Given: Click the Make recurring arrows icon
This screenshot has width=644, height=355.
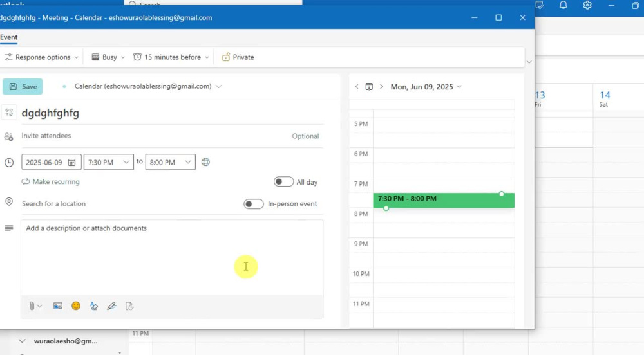Looking at the screenshot, I should [26, 181].
